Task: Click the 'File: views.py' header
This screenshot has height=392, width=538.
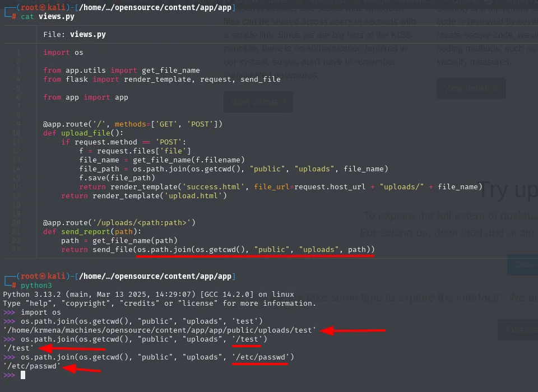Action: [x=75, y=34]
